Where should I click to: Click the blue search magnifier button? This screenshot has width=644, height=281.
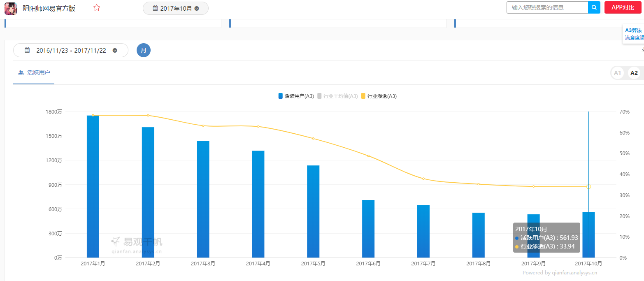[594, 7]
